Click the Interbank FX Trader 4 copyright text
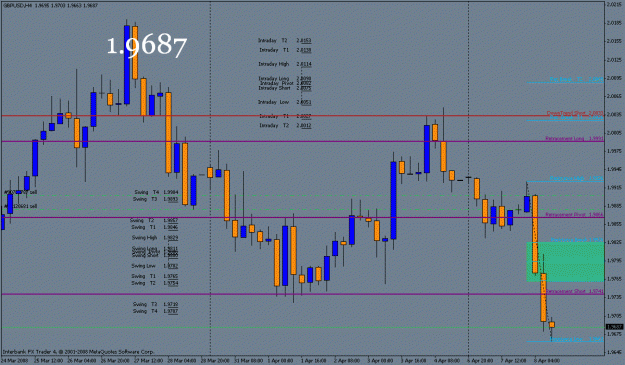Image resolution: width=625 pixels, height=365 pixels. (79, 352)
